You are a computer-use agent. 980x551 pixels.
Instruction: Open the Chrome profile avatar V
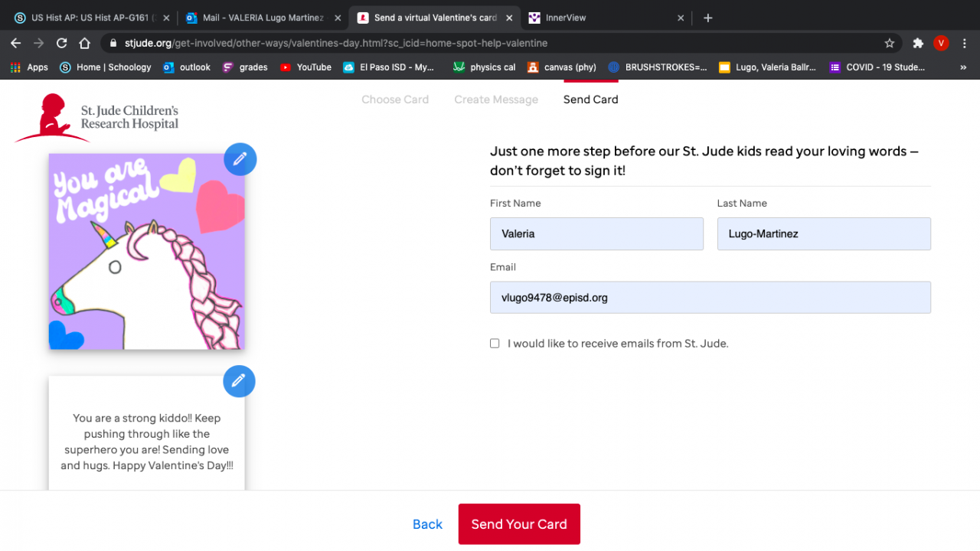coord(941,43)
